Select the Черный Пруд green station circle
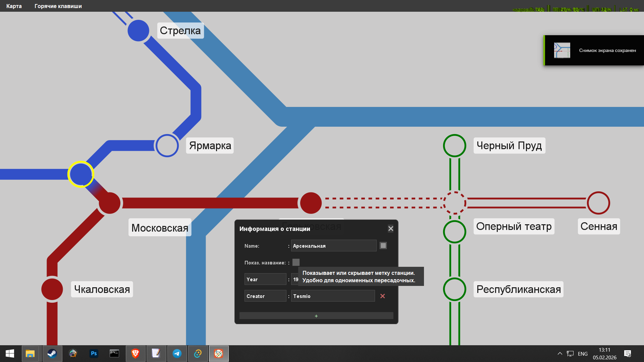This screenshot has height=362, width=644. click(x=454, y=145)
